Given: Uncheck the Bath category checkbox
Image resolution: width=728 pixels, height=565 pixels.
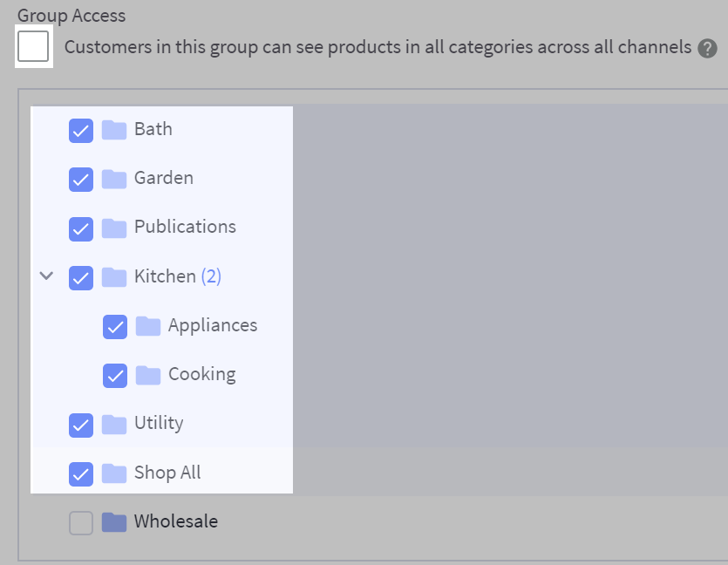Looking at the screenshot, I should click(80, 130).
